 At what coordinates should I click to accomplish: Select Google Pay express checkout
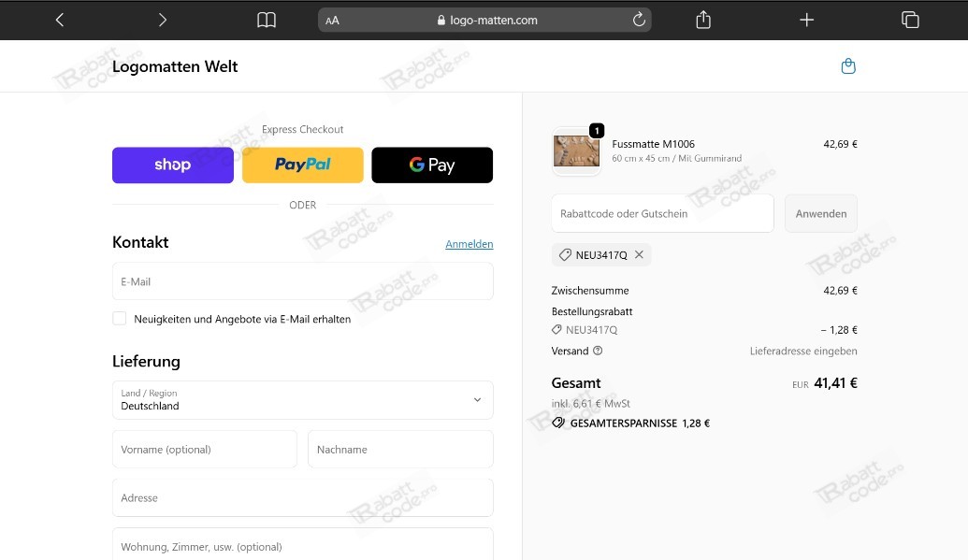coord(432,165)
